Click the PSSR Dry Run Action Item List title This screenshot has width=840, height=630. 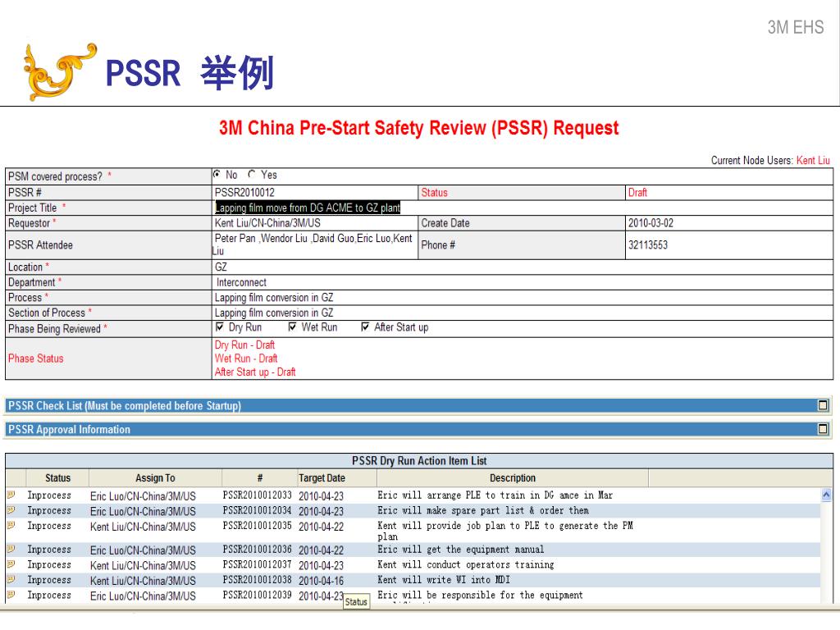419,461
